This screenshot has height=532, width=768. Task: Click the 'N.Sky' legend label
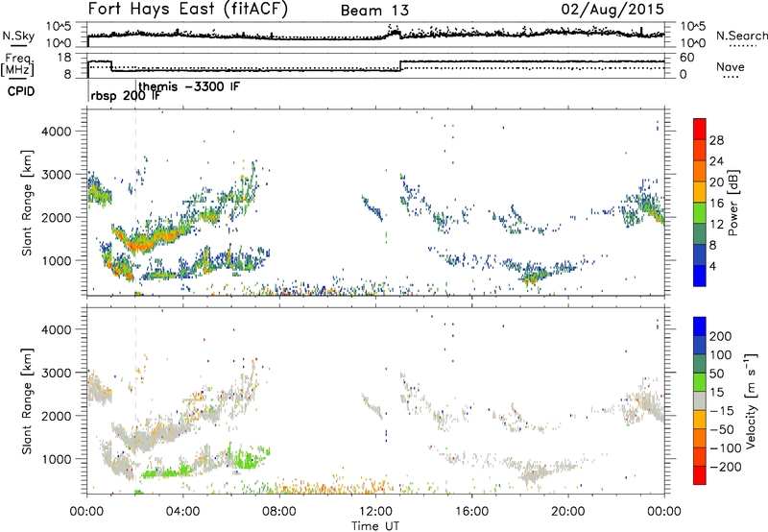(x=18, y=36)
